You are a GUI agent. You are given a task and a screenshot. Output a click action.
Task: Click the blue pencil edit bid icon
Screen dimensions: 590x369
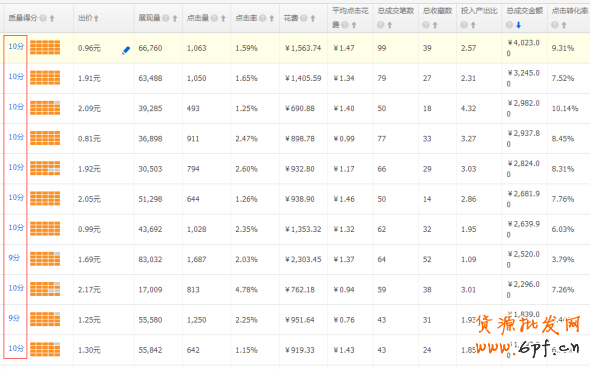pos(126,50)
